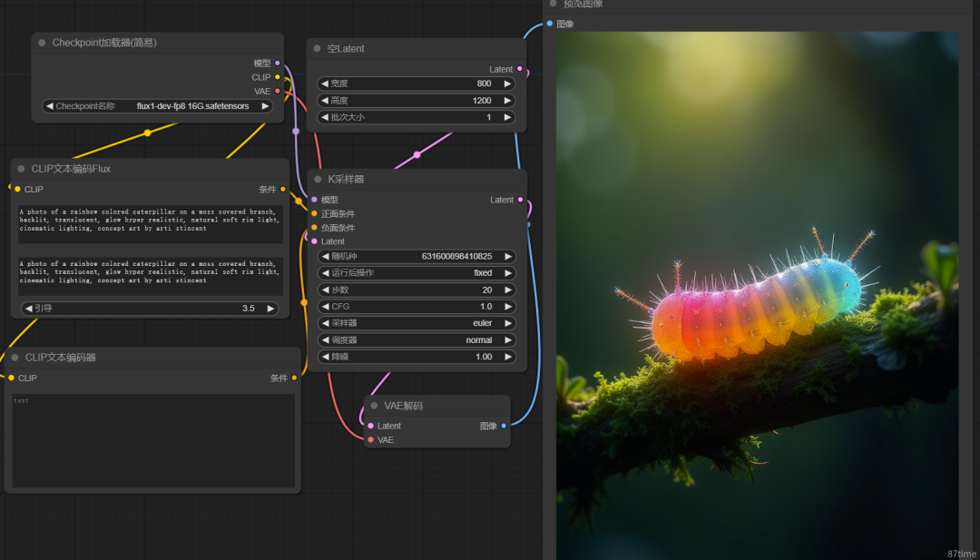Click the 正面条件 input socket on K采样器
The image size is (980, 560).
click(x=314, y=214)
